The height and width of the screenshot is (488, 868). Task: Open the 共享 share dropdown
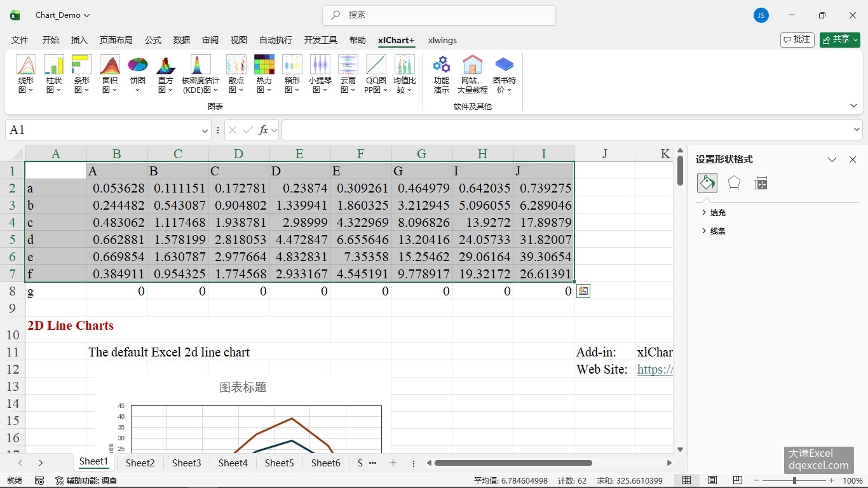(839, 39)
